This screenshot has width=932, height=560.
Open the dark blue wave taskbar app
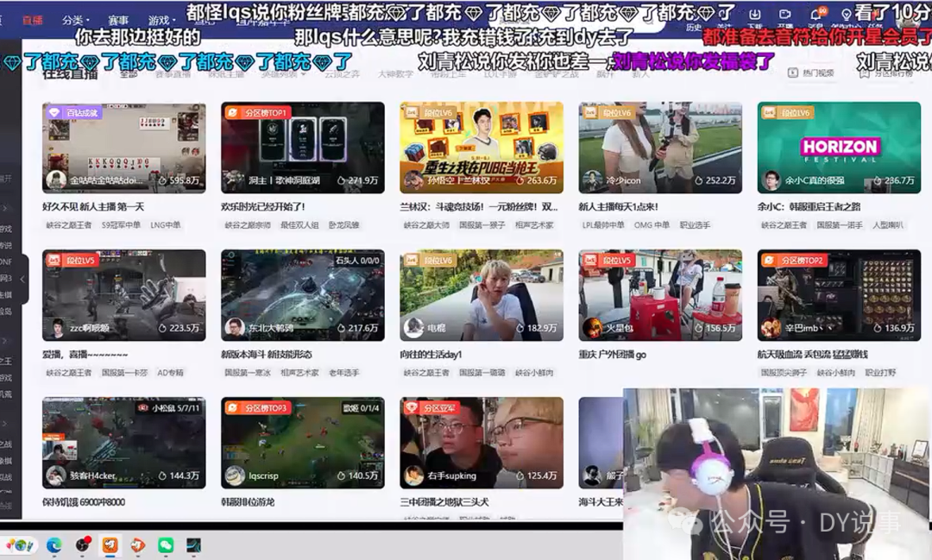click(194, 544)
